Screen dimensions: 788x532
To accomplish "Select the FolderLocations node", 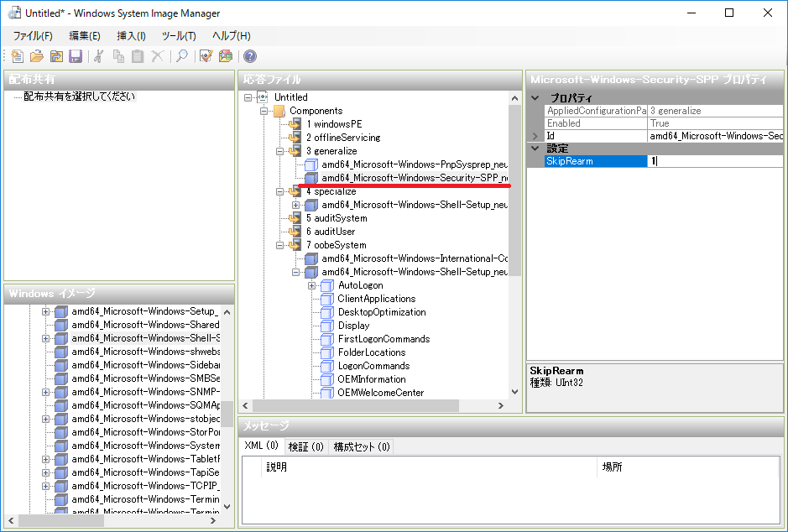I will coord(372,352).
